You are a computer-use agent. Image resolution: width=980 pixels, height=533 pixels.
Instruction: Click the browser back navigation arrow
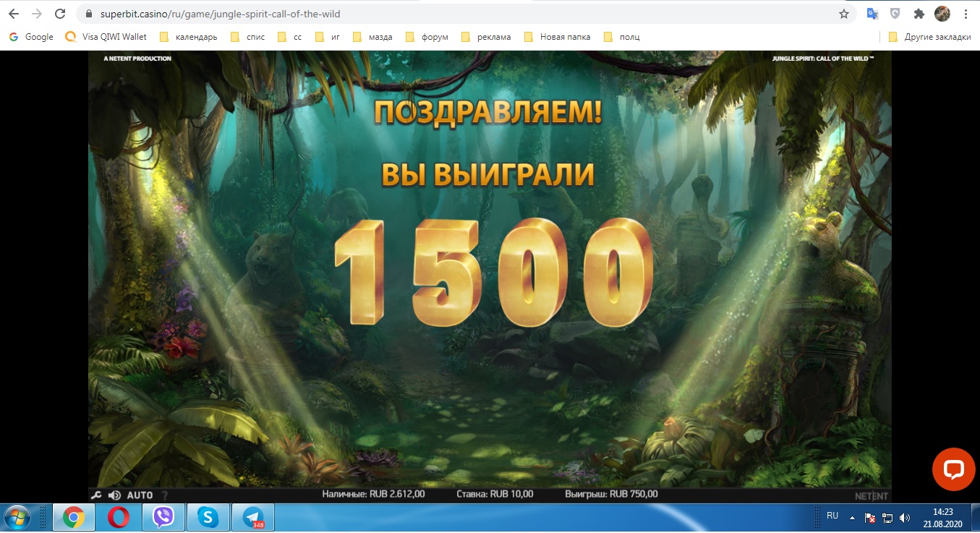point(14,14)
